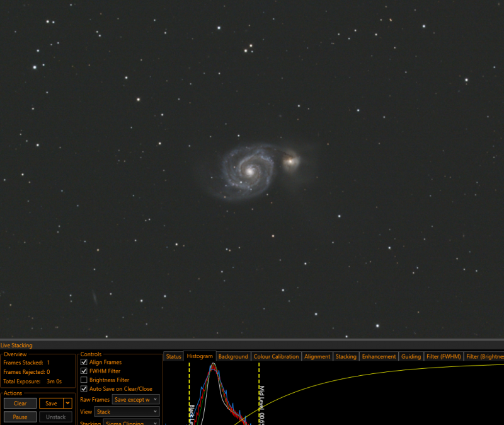504x425 pixels.
Task: Click the Unstack button
Action: pos(55,417)
